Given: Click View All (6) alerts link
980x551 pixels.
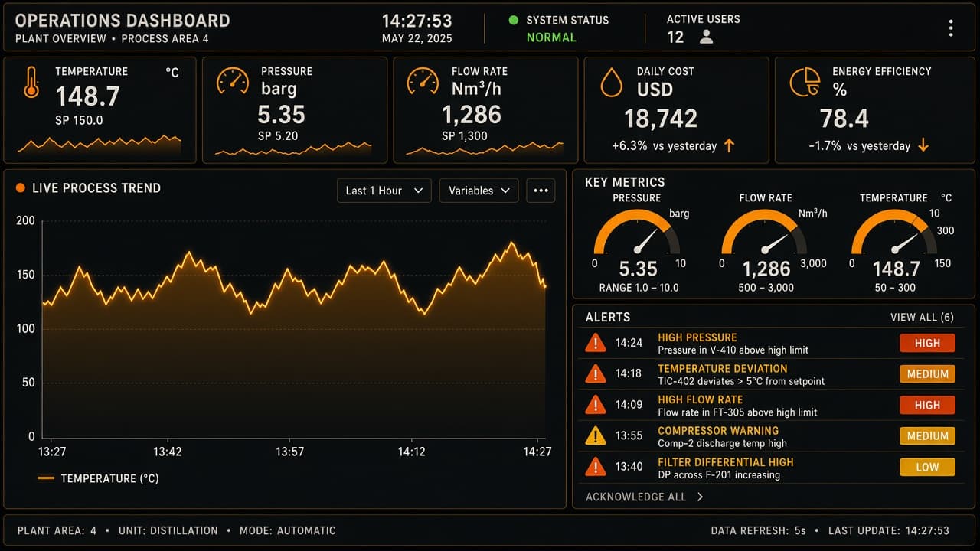Looking at the screenshot, I should [922, 317].
